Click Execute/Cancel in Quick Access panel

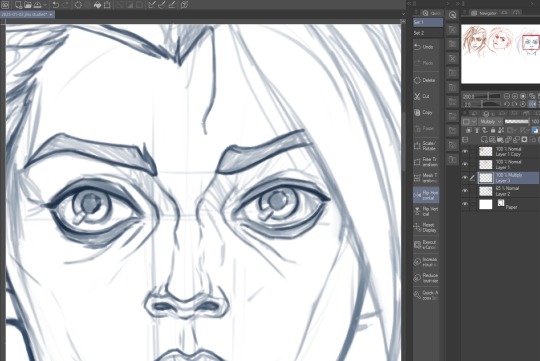(426, 245)
